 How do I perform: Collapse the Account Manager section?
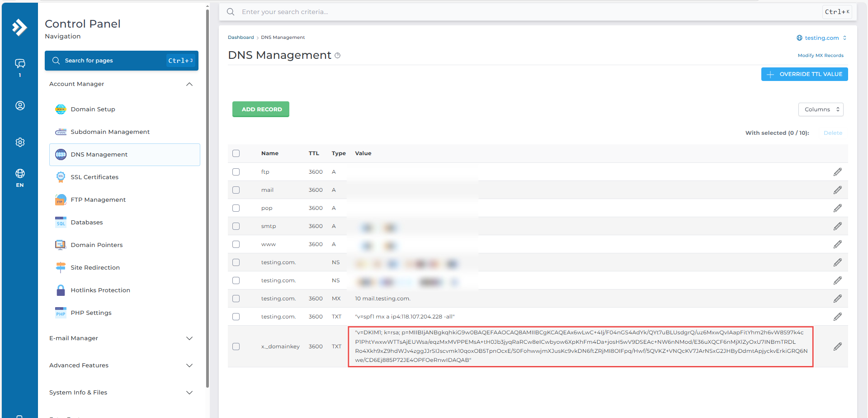click(x=189, y=84)
